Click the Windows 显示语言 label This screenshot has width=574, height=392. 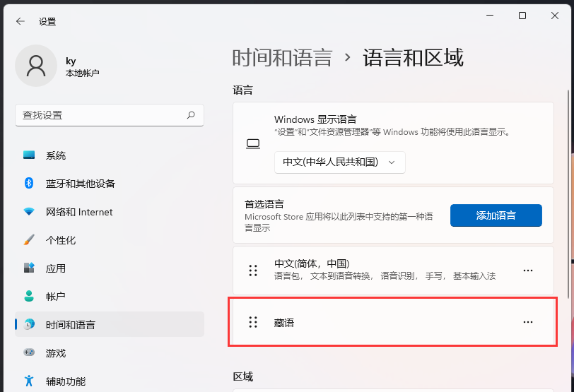coord(315,119)
